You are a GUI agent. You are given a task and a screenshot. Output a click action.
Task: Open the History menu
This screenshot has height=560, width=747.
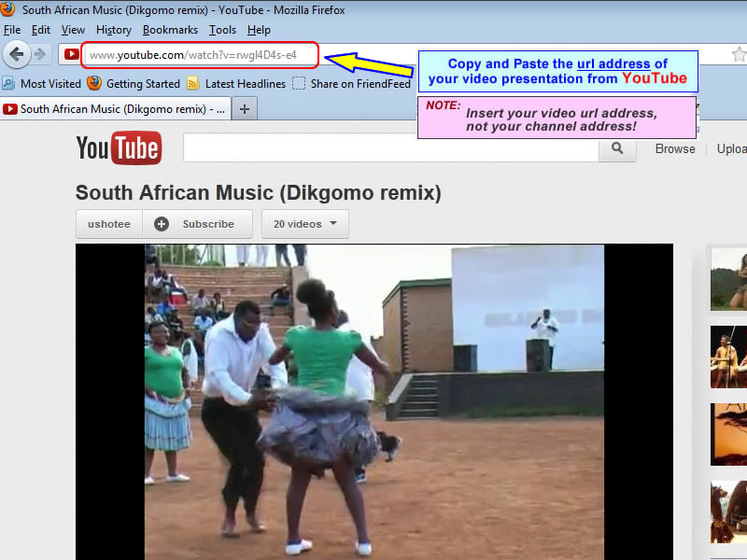[x=114, y=30]
